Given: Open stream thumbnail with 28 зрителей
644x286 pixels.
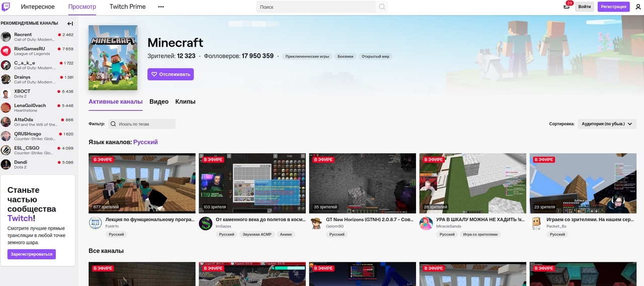Looking at the screenshot, I should 473,183.
